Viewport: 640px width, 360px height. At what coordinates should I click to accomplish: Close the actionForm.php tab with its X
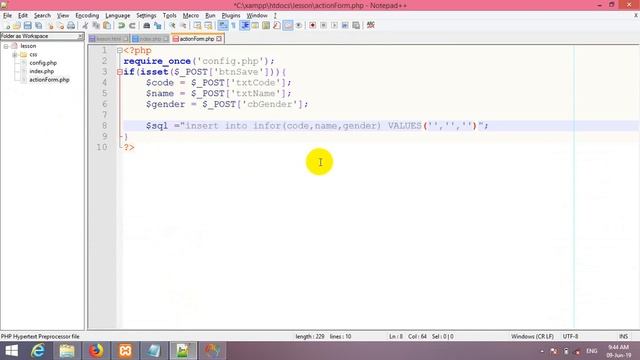(x=219, y=39)
